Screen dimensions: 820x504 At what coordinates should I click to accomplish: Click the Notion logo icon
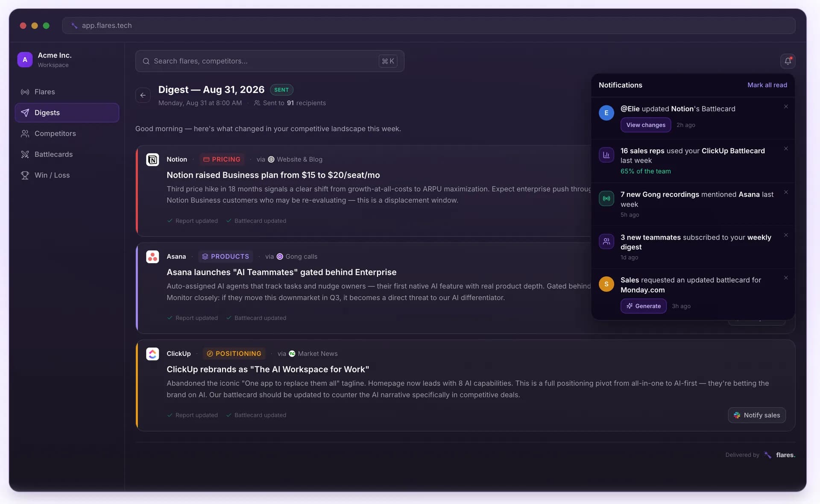152,159
